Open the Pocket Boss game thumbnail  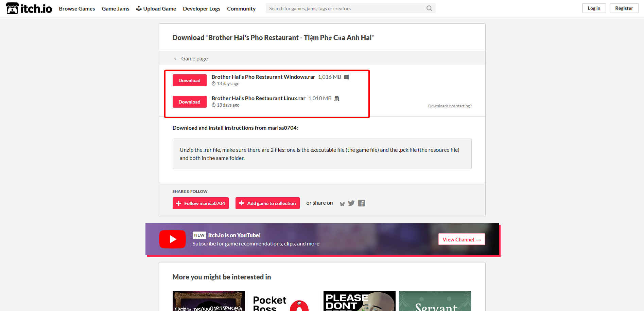[284, 301]
